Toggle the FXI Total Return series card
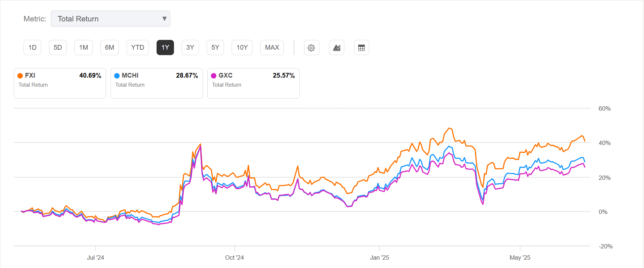This screenshot has width=644, height=268. [60, 83]
